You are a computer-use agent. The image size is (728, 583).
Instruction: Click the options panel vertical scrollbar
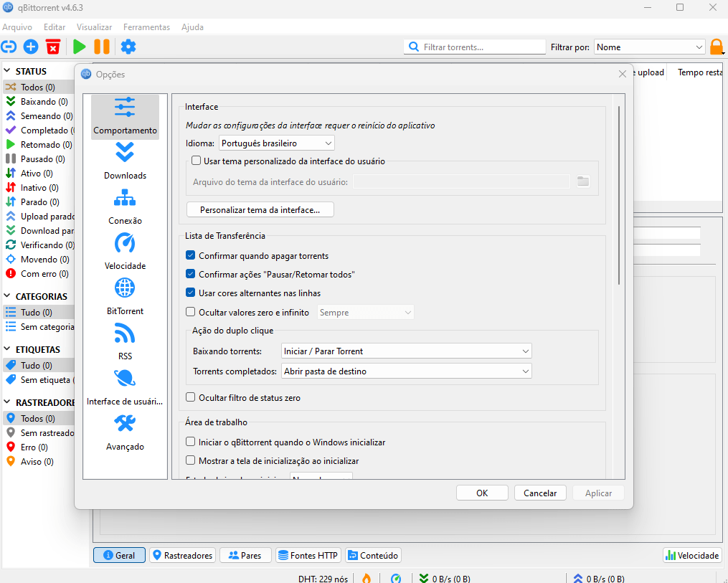[x=619, y=195]
